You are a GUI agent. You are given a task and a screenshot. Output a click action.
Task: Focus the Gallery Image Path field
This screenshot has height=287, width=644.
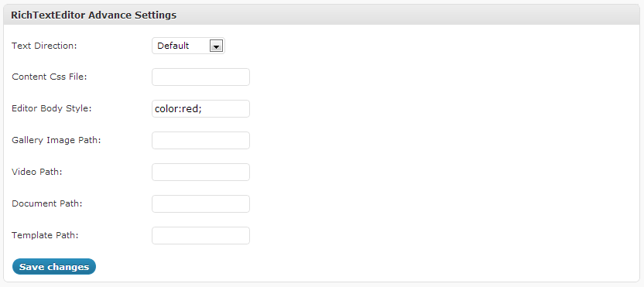200,141
